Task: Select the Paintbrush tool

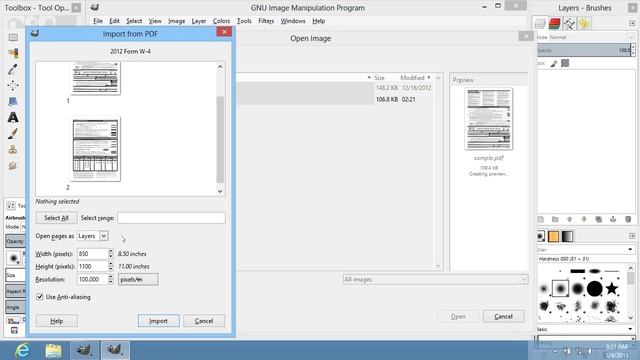Action: 13,133
